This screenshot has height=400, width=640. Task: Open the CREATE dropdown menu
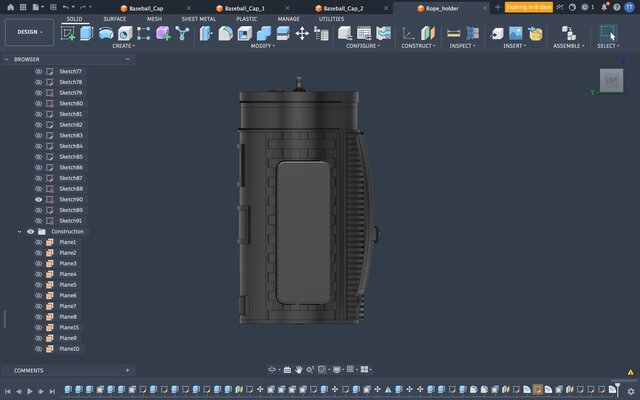coord(123,46)
